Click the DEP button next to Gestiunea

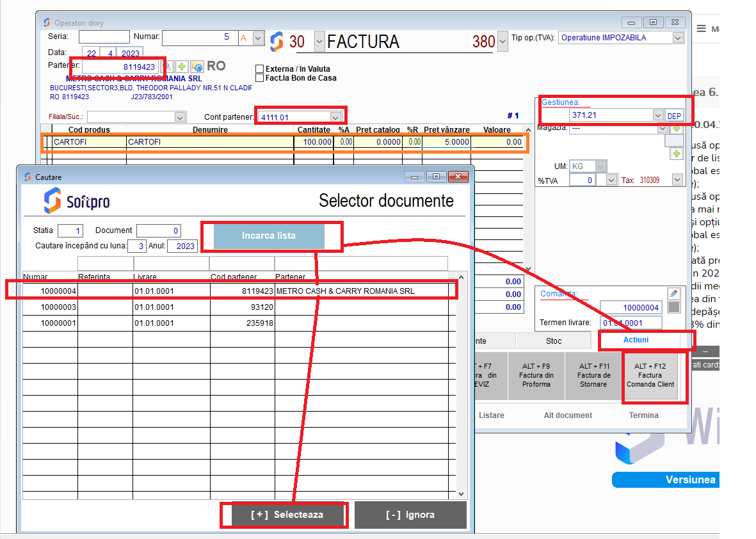click(x=675, y=116)
